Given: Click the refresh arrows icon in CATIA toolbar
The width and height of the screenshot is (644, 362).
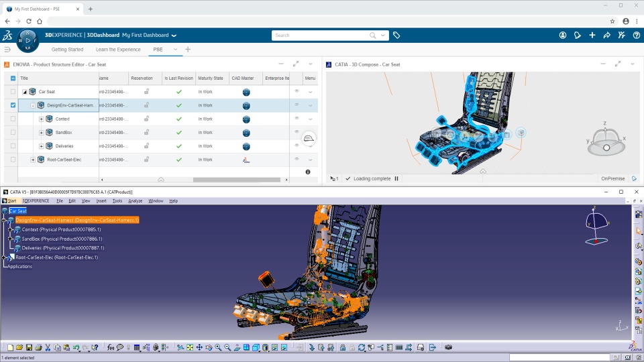Looking at the screenshot, I should (362, 348).
